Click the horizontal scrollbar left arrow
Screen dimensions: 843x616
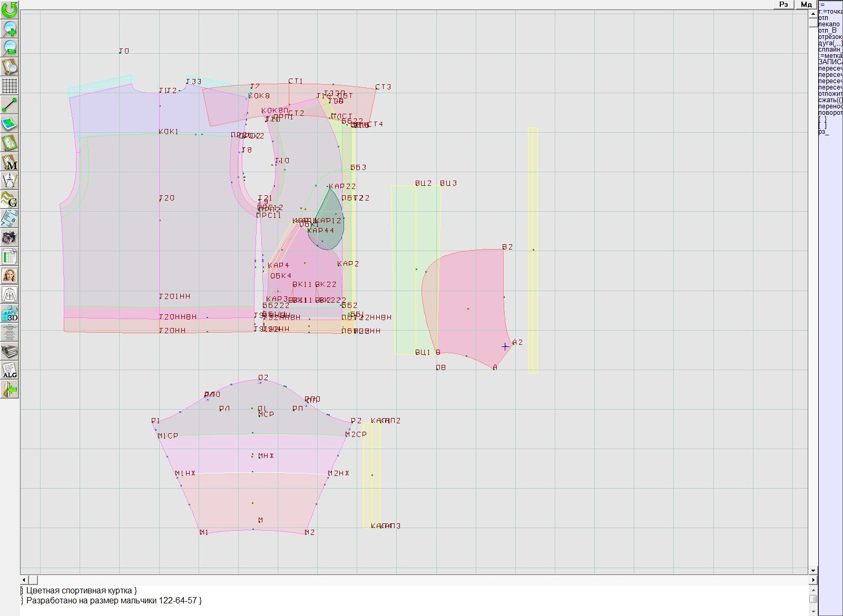(x=24, y=580)
